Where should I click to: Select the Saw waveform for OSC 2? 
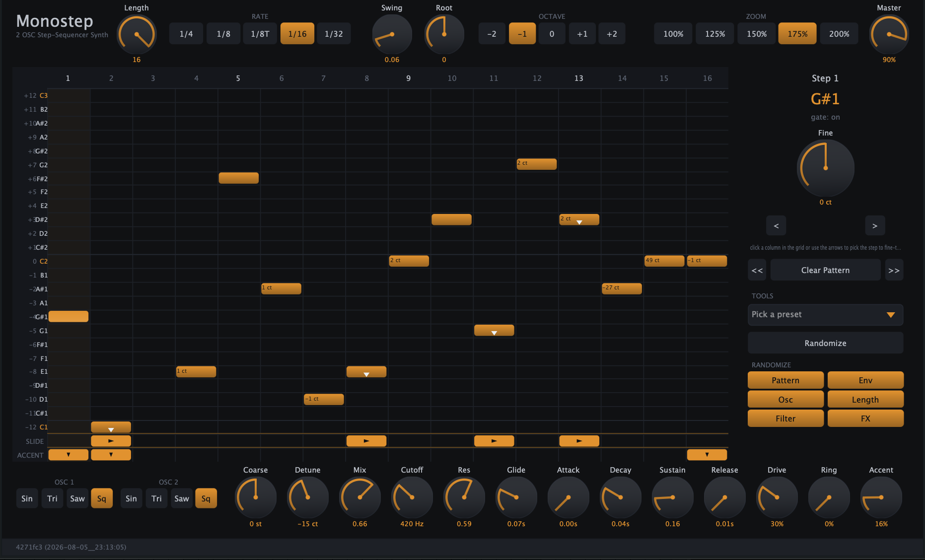click(x=181, y=498)
